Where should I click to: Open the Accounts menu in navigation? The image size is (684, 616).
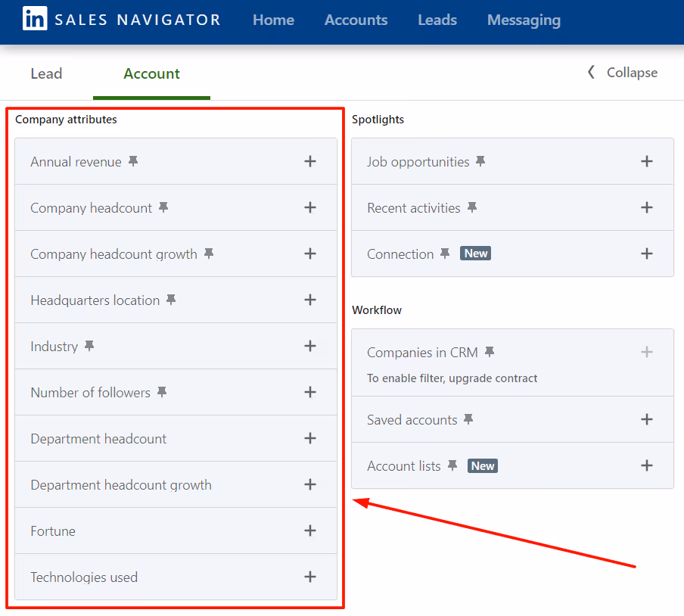click(356, 20)
